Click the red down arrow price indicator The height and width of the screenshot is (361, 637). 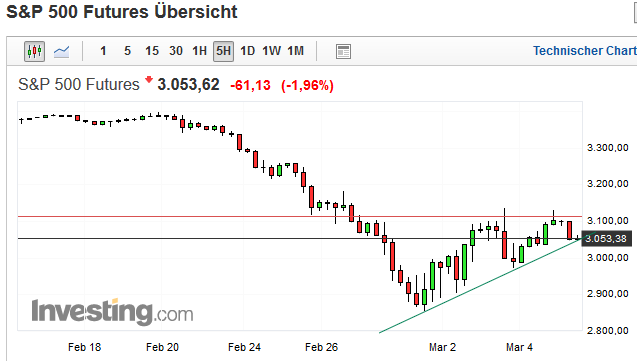[x=149, y=79]
